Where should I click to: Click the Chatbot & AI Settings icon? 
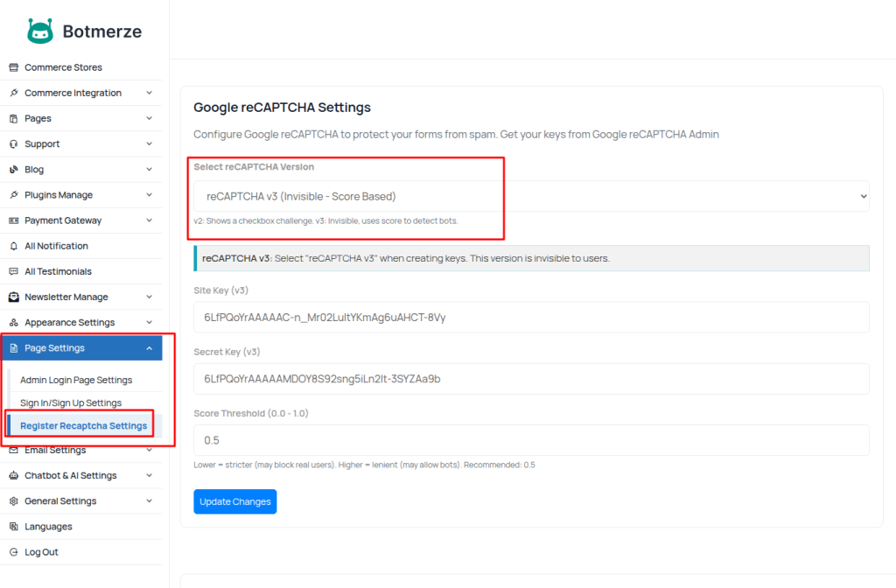[x=14, y=476]
